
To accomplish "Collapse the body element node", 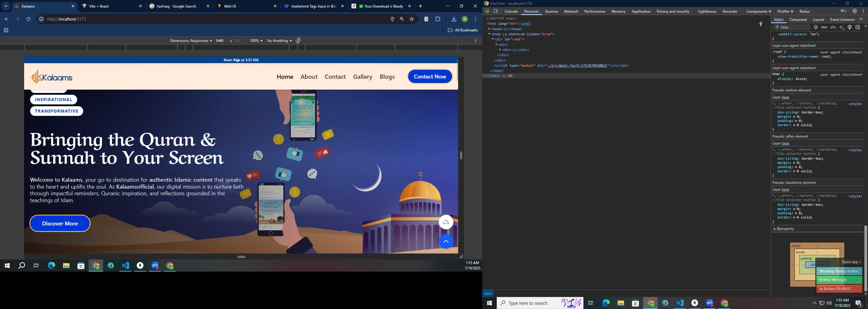I will (489, 34).
